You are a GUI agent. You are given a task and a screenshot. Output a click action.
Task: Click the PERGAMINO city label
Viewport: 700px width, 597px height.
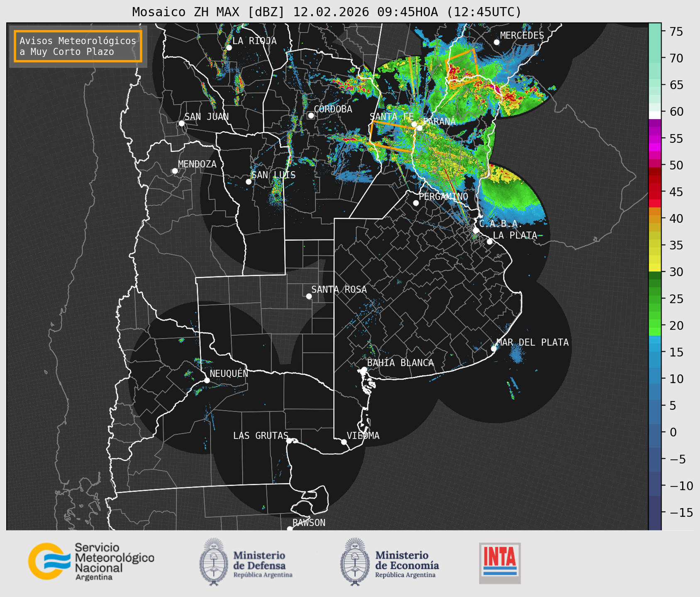(x=443, y=196)
